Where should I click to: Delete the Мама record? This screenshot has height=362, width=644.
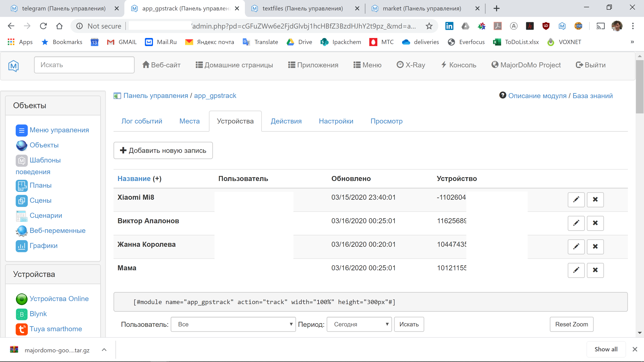[x=595, y=270]
